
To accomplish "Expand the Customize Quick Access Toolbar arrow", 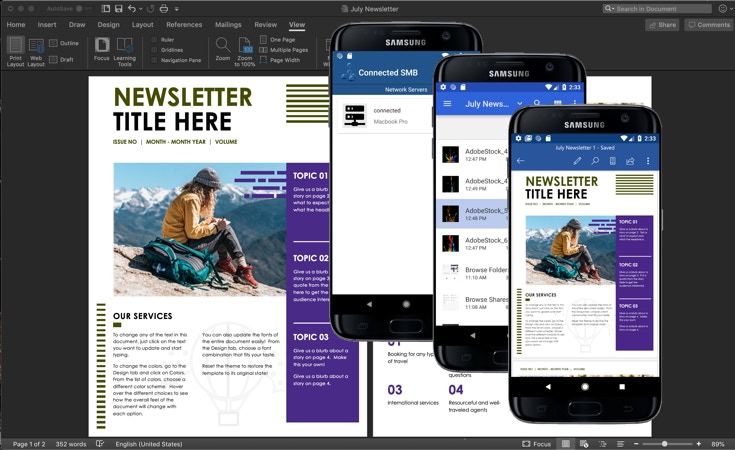I will pyautogui.click(x=176, y=9).
